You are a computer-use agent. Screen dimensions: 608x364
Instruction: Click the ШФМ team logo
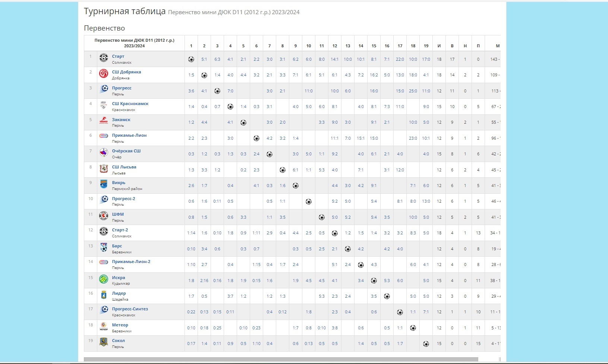104,216
